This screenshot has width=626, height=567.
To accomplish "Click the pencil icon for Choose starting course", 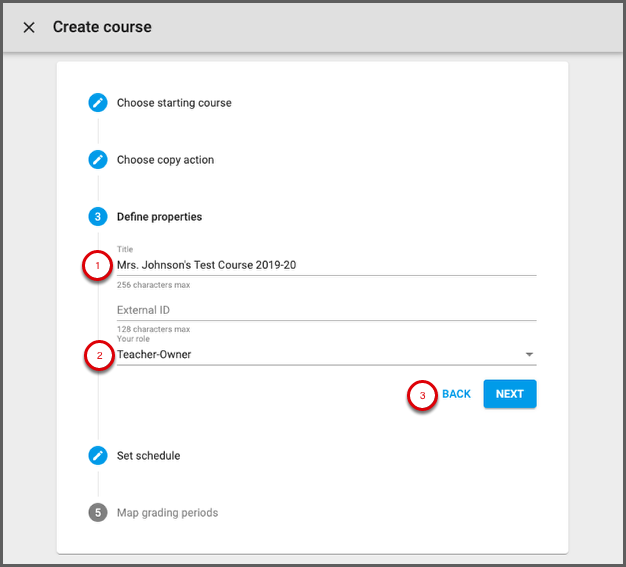I will coord(98,103).
